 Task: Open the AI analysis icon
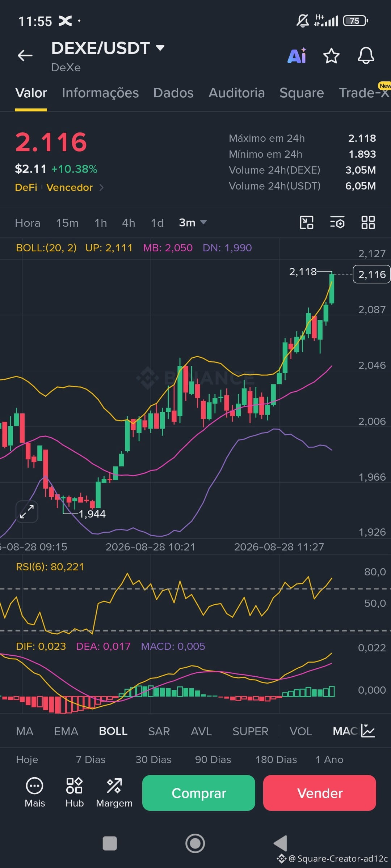click(297, 56)
